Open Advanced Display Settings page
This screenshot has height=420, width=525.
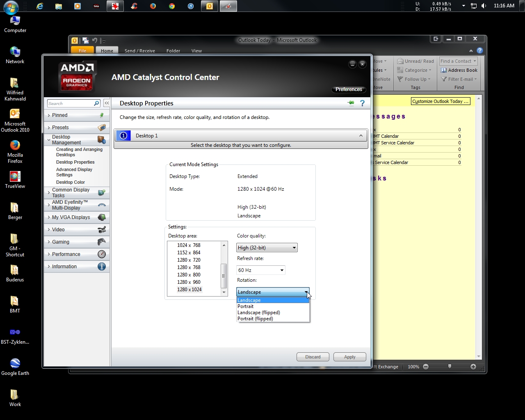(x=74, y=172)
